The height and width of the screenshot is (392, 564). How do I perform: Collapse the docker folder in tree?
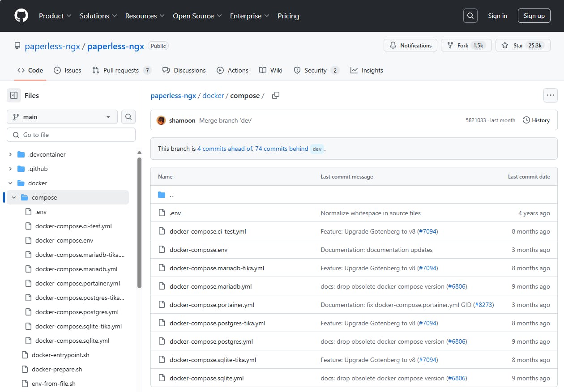(x=10, y=183)
